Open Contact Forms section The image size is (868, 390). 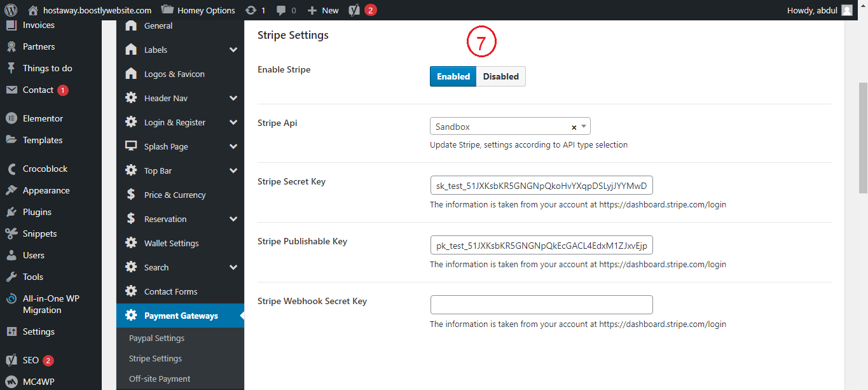(x=180, y=291)
